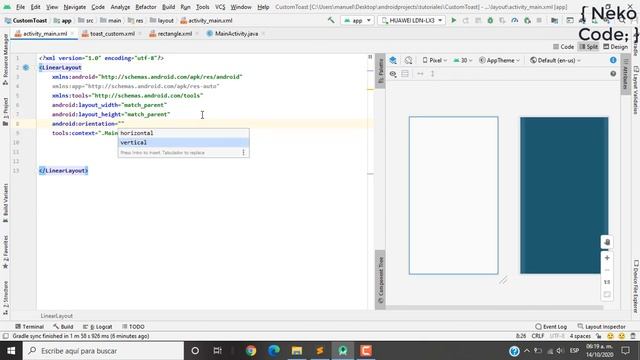The height and width of the screenshot is (360, 640).
Task: Click the help question mark in design toolbar
Action: 613,74
